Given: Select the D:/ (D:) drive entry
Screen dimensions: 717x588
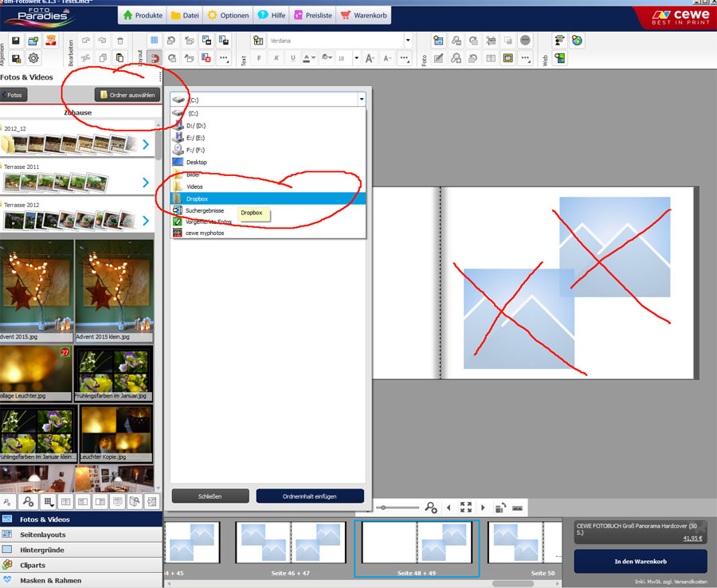Looking at the screenshot, I should pos(268,125).
